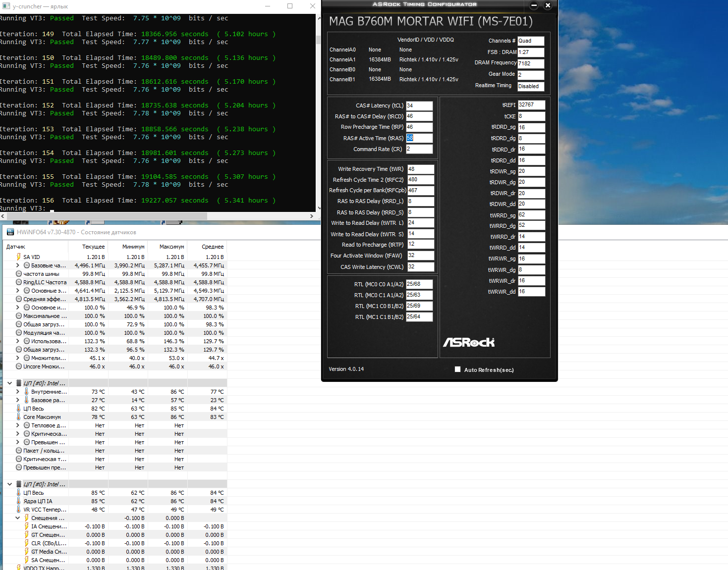Expand the Основные э... sensor row
This screenshot has width=728, height=570.
click(x=18, y=291)
